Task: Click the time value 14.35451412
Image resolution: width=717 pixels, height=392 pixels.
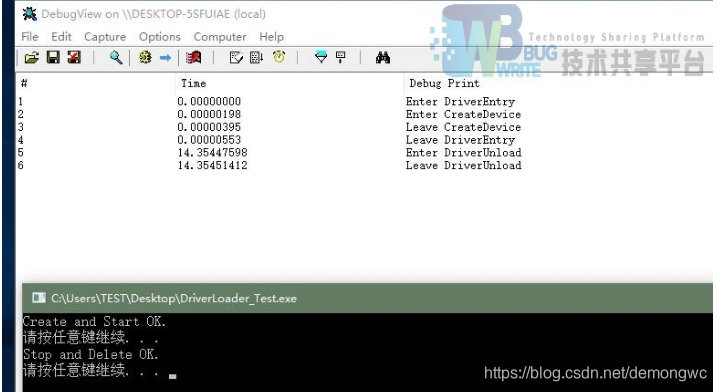Action: click(213, 166)
